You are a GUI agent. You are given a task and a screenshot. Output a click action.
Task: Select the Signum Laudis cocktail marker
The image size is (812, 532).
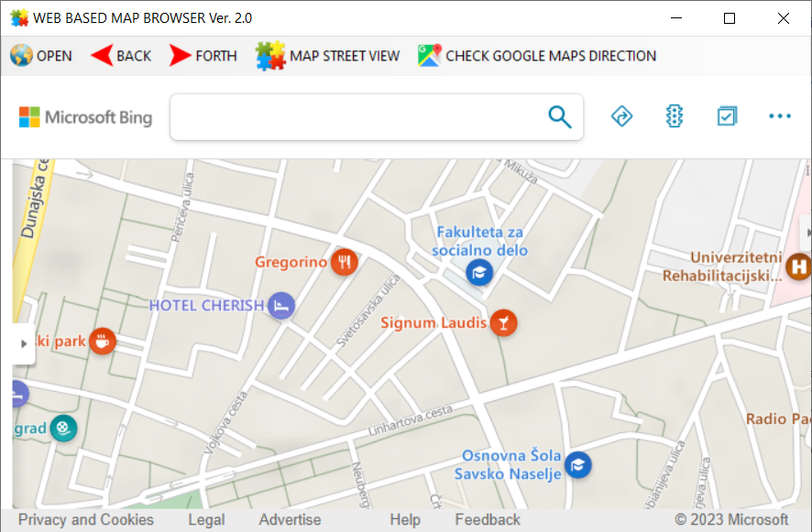pos(503,323)
